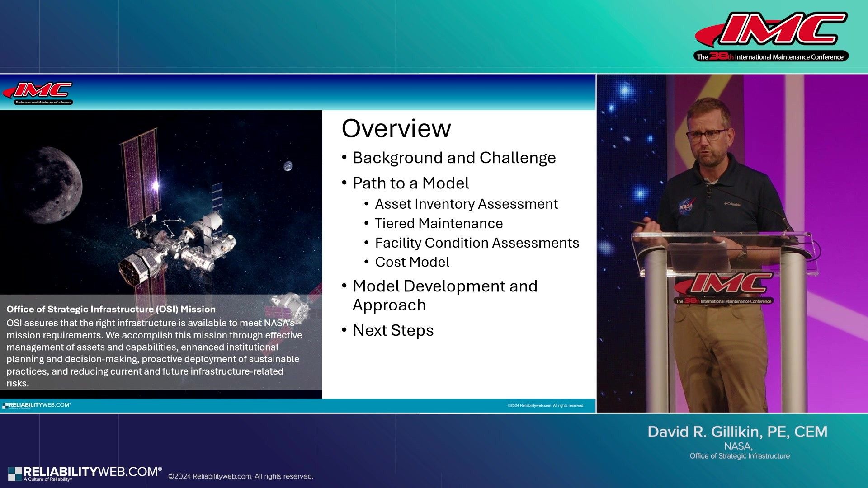Screen dimensions: 868x488
Task: Click the David R. Gillikin name caption
Action: click(737, 432)
